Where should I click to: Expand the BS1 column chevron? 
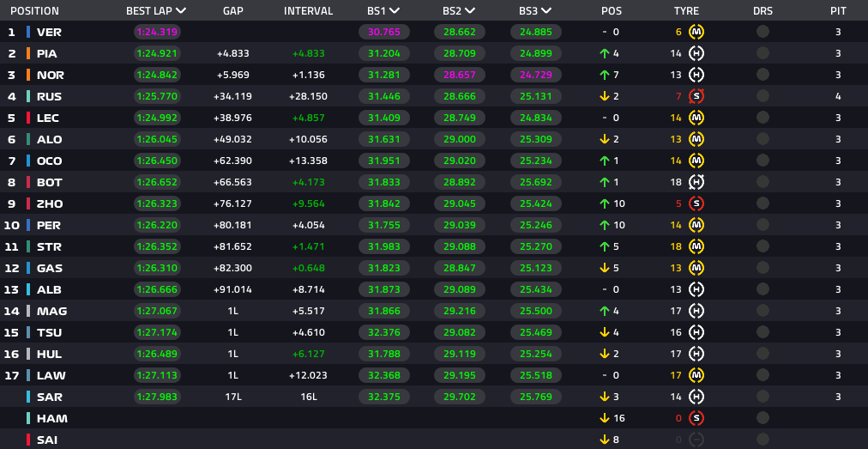click(395, 11)
